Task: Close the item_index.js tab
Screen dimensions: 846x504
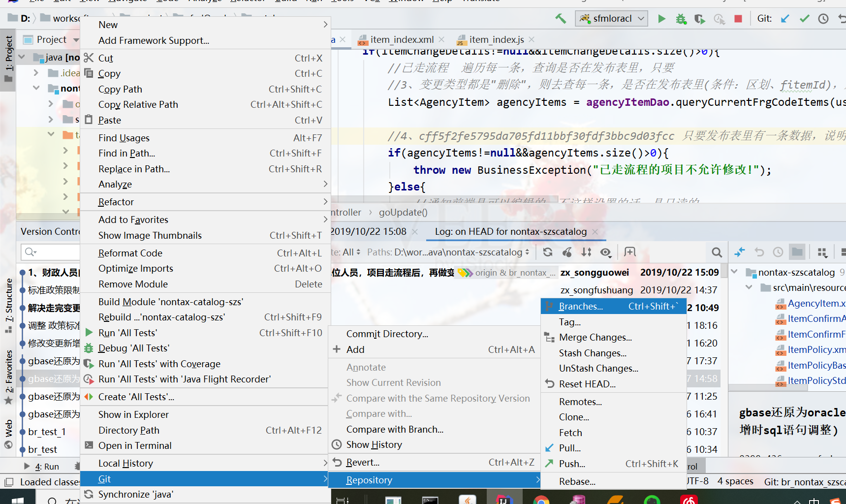Action: click(x=532, y=39)
